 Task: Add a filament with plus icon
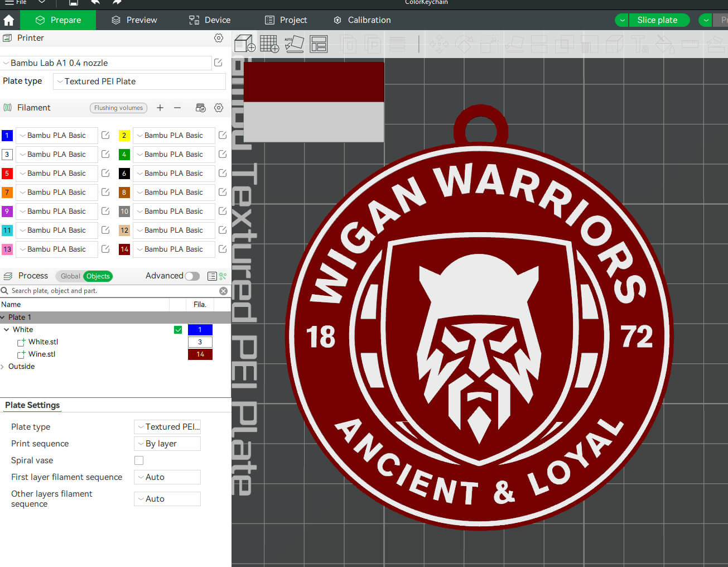(160, 108)
